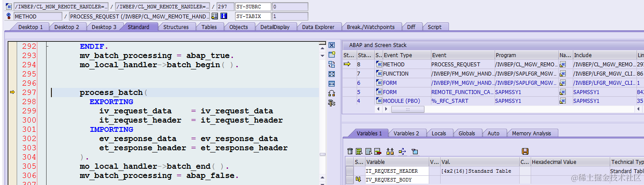
Task: Click the pencil icon beside IV_REQUEST_BODY
Action: (358, 180)
